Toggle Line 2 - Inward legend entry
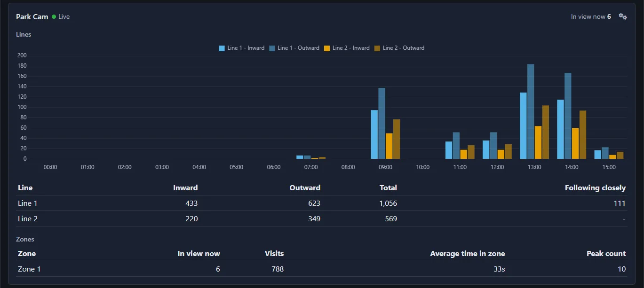 coord(347,48)
